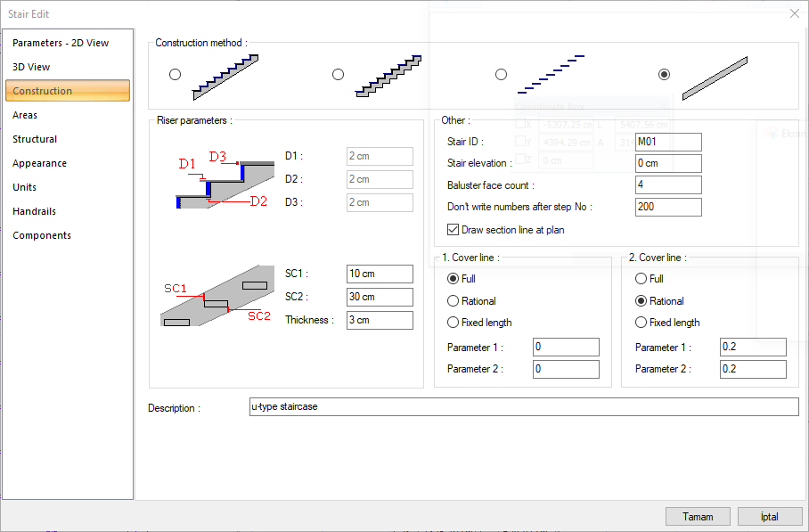The width and height of the screenshot is (809, 532).
Task: Choose Fixed length for 2. Cover line
Action: point(641,323)
